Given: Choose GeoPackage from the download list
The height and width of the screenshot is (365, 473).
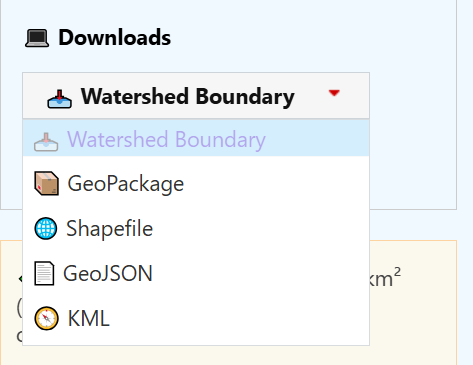Looking at the screenshot, I should coord(196,183).
